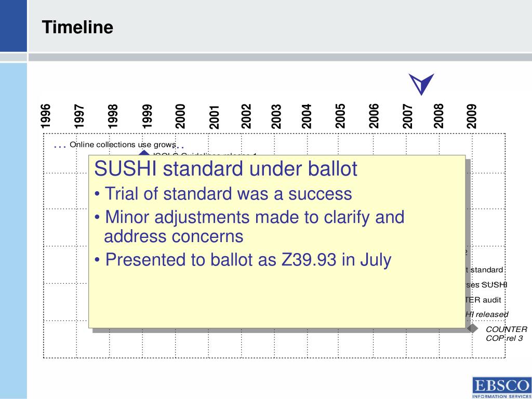Select the 2009 year label
This screenshot has width=532, height=399.
click(x=472, y=116)
